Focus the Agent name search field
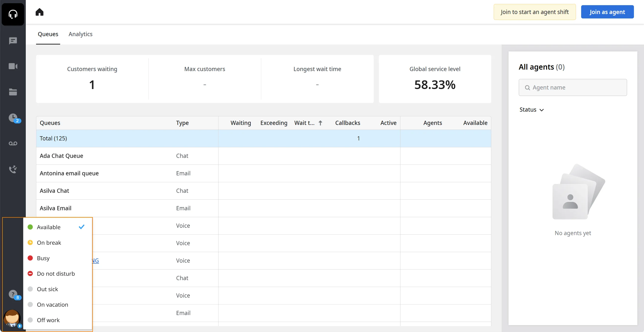 [573, 87]
